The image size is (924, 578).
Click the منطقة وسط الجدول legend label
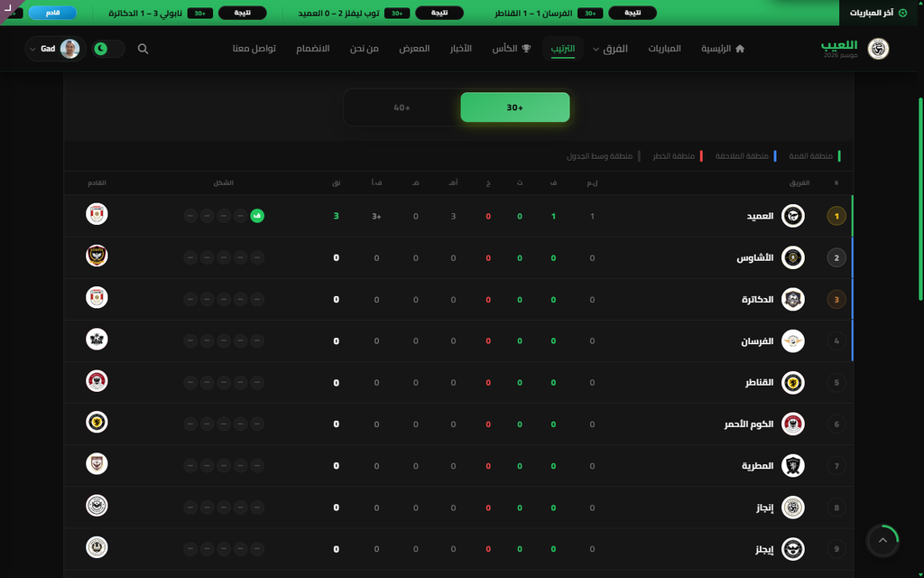coord(599,156)
